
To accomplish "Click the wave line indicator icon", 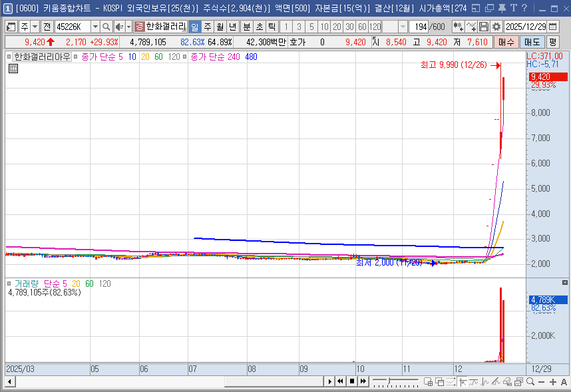I will click(474, 382).
